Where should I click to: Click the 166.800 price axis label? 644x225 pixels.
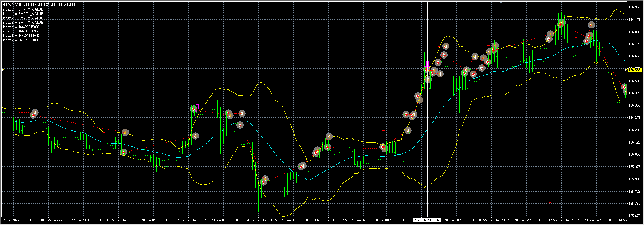point(635,32)
